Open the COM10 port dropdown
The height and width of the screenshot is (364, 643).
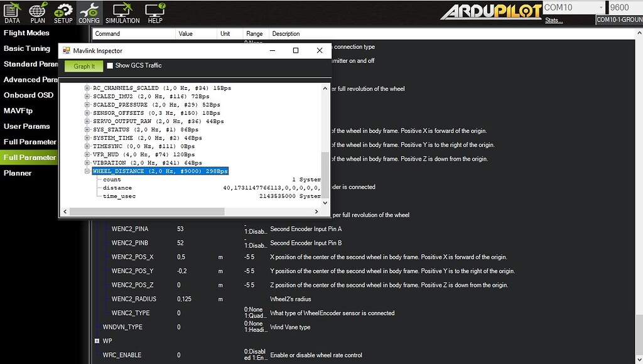[x=573, y=8]
